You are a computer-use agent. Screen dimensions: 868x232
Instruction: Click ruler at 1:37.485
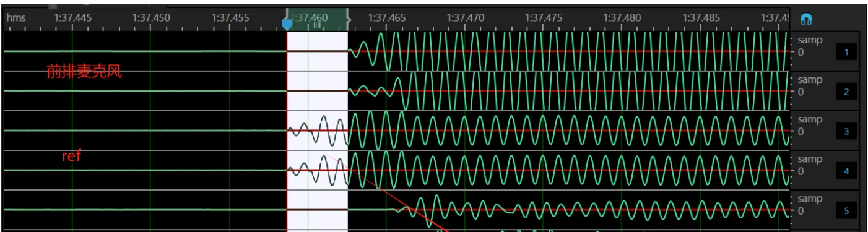click(x=701, y=18)
